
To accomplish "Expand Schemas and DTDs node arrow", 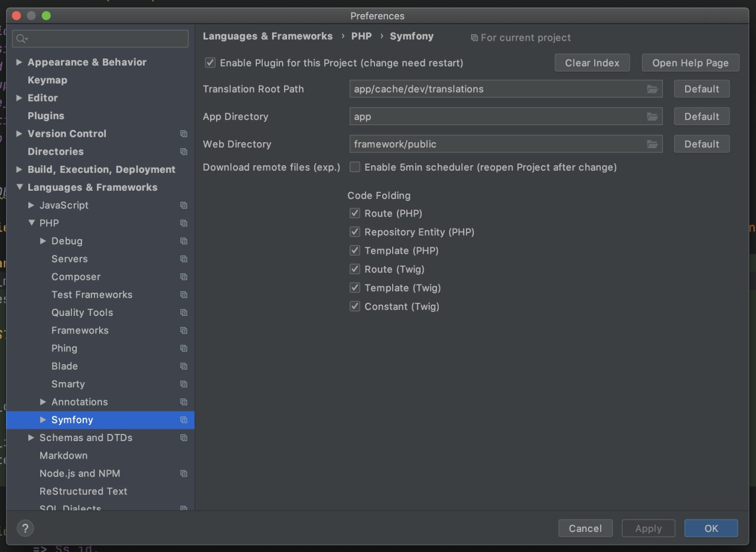I will [31, 438].
